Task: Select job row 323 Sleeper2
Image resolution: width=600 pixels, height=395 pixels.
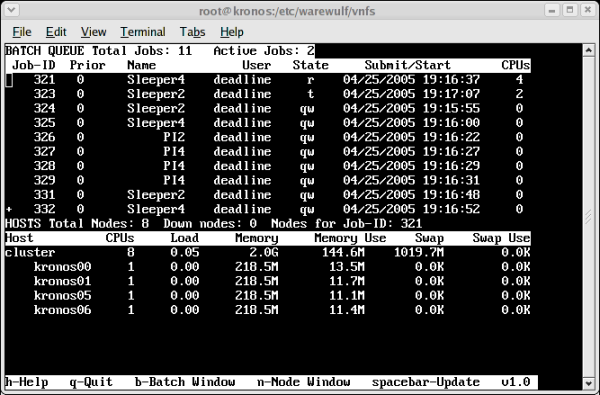Action: 268,94
